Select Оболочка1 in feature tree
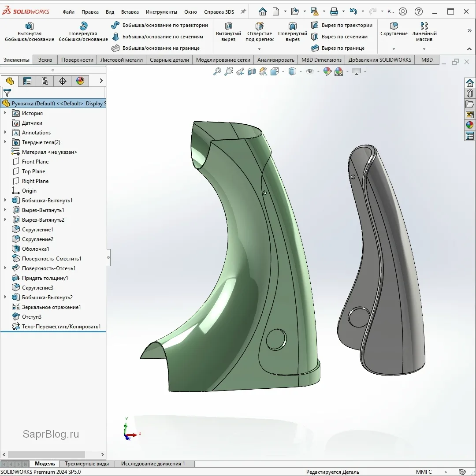 [36, 249]
